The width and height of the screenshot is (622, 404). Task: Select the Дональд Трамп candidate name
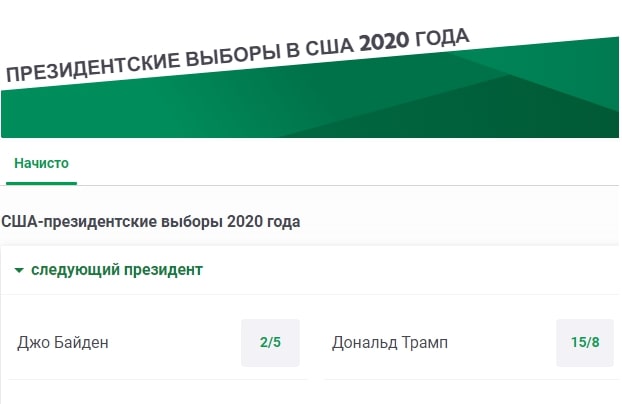point(390,343)
